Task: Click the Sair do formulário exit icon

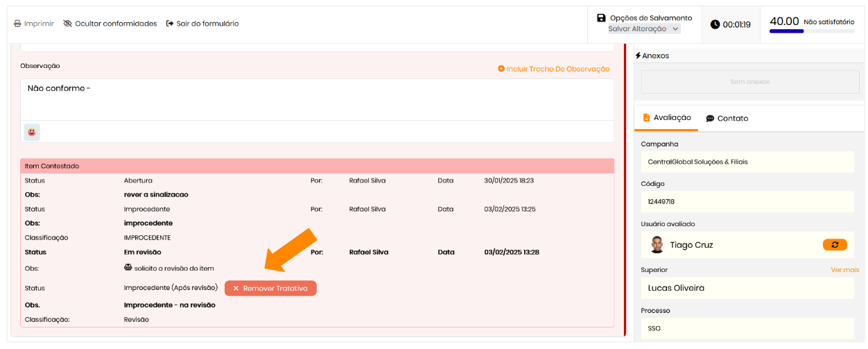Action: click(x=170, y=24)
